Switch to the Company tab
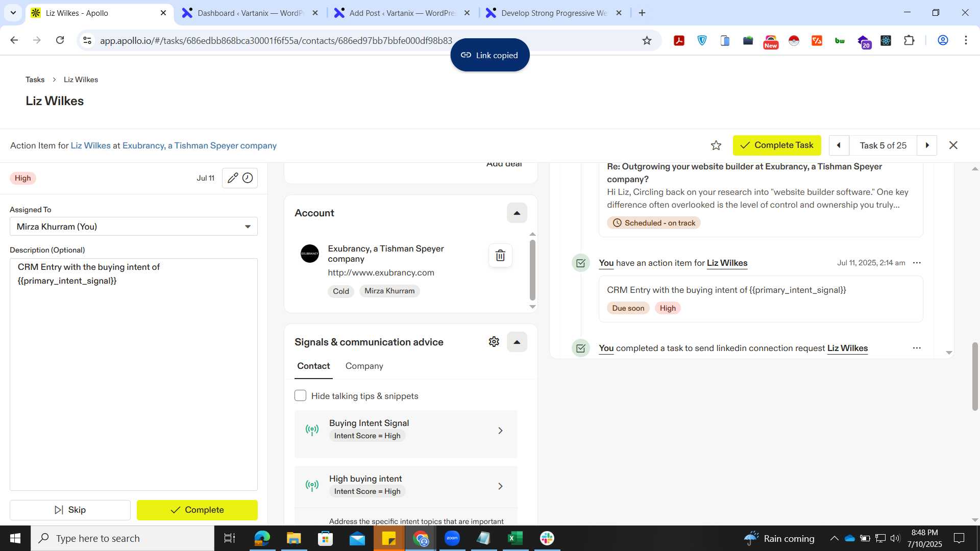 coord(364,366)
